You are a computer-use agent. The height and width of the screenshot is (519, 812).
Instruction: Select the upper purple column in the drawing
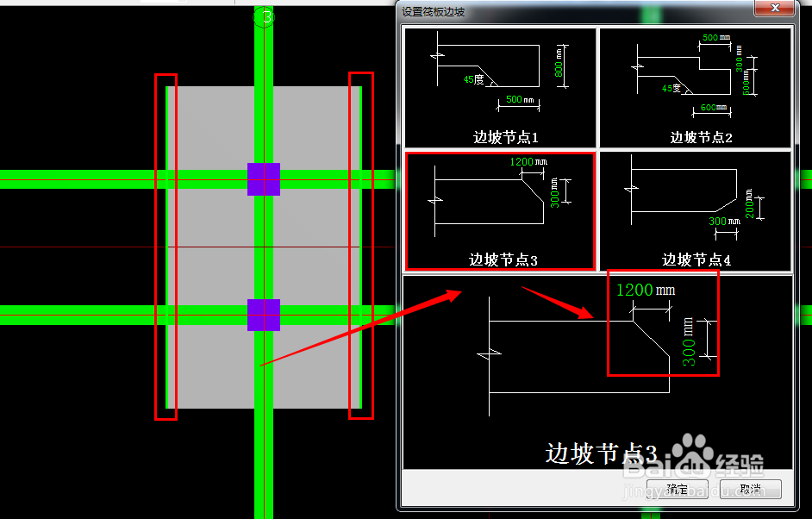(264, 179)
